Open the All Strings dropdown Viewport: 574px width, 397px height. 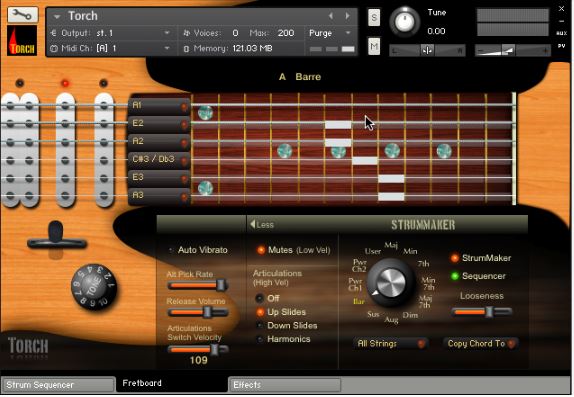[x=391, y=344]
